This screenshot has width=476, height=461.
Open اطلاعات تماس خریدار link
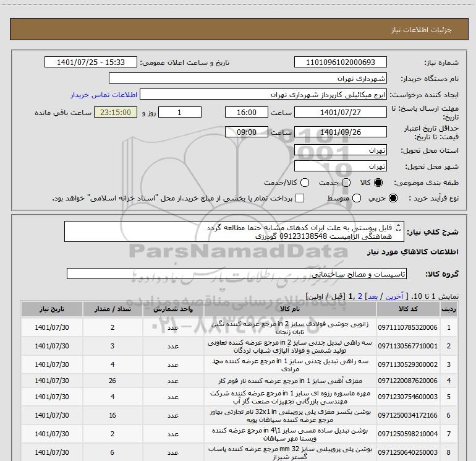(x=104, y=95)
